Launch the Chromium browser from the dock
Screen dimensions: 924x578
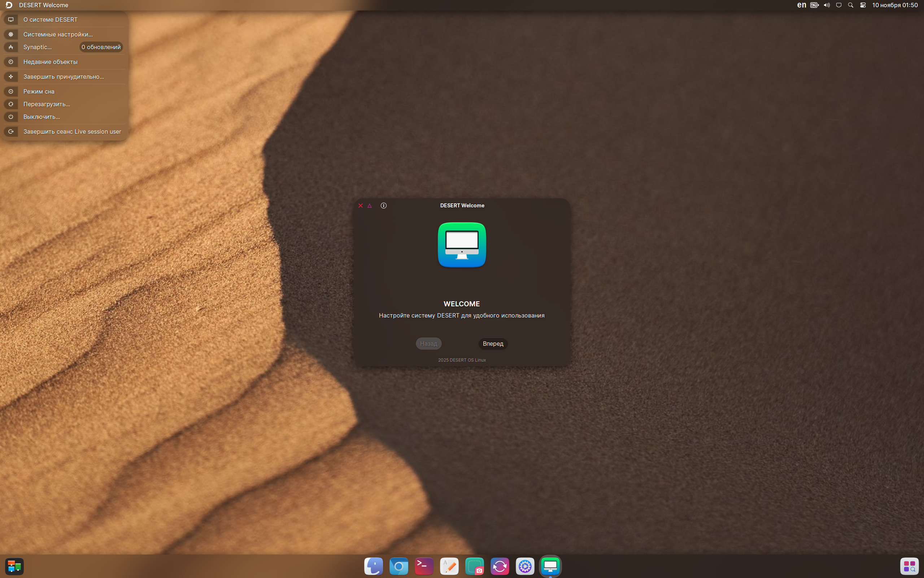click(398, 566)
